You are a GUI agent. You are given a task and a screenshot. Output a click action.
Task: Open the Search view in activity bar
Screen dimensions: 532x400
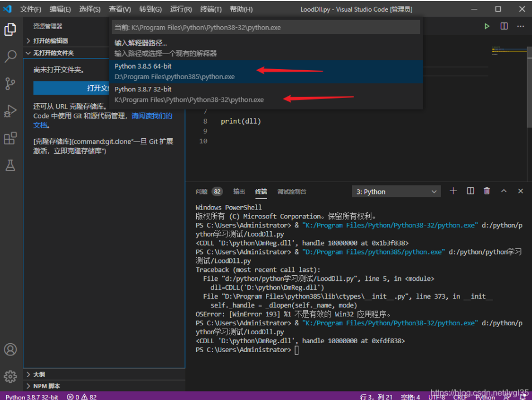[10, 56]
